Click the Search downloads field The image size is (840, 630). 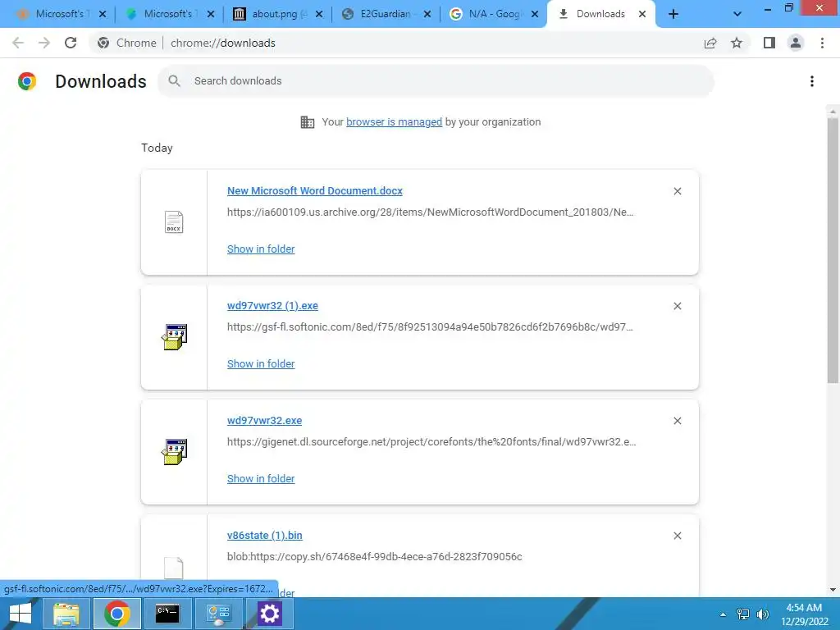coord(436,81)
